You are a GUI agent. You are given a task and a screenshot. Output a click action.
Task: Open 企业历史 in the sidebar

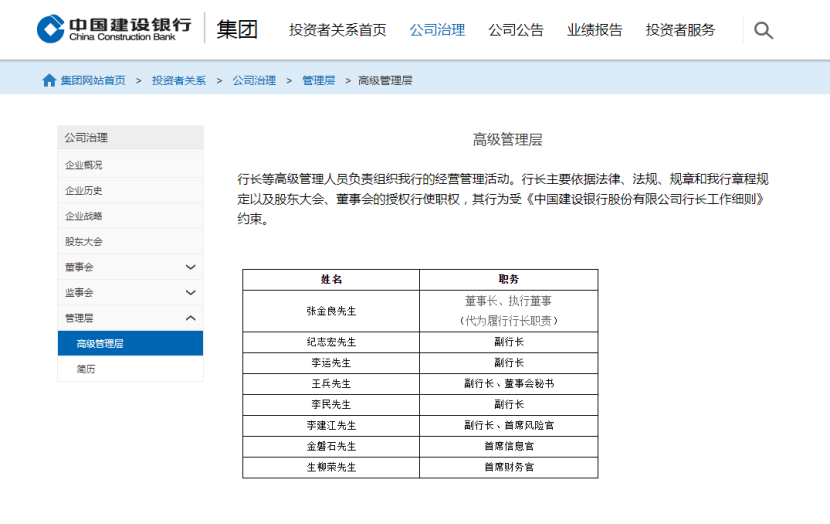(84, 190)
